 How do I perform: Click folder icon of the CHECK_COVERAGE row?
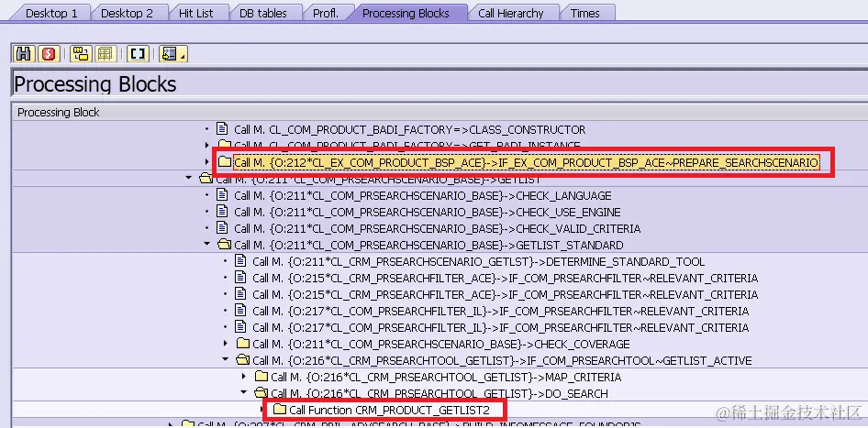(243, 344)
